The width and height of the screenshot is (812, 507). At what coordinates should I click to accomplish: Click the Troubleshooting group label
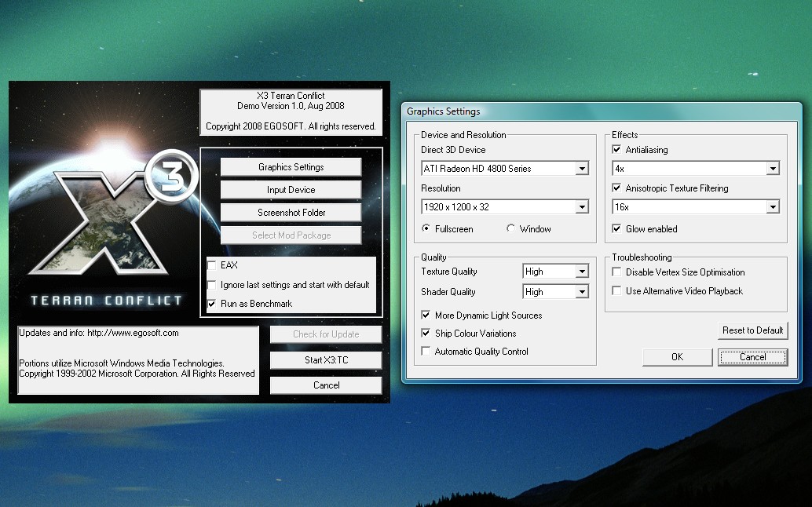coord(642,257)
